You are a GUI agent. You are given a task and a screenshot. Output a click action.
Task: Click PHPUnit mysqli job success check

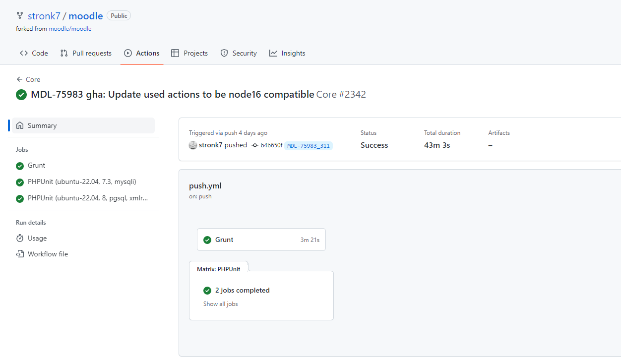coord(20,182)
